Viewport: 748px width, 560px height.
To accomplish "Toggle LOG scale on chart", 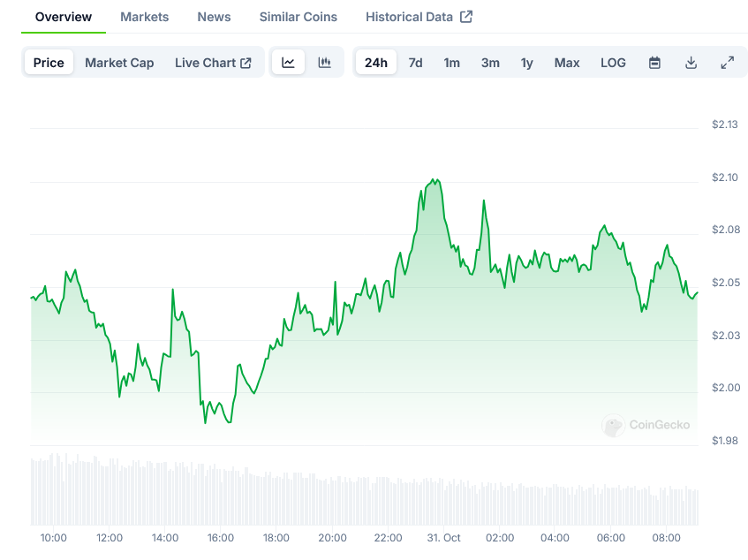I will pyautogui.click(x=613, y=63).
